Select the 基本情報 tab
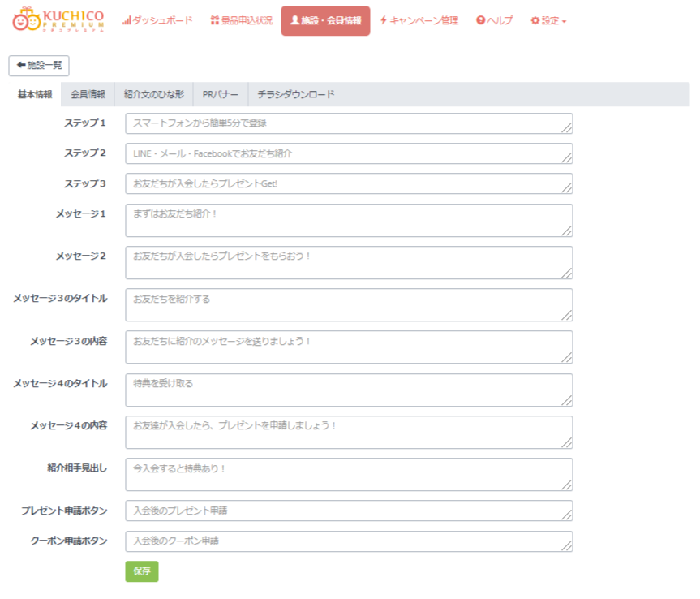Image resolution: width=700 pixels, height=599 pixels. pyautogui.click(x=35, y=94)
